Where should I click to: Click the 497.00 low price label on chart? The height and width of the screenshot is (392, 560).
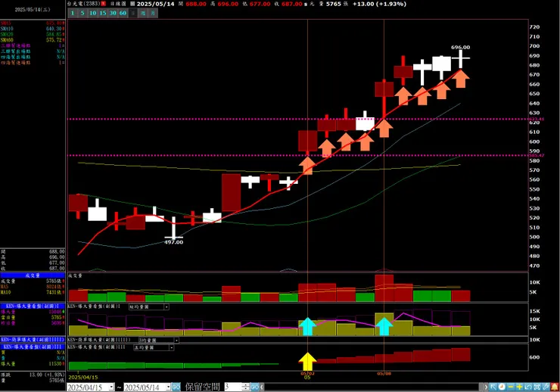(173, 242)
